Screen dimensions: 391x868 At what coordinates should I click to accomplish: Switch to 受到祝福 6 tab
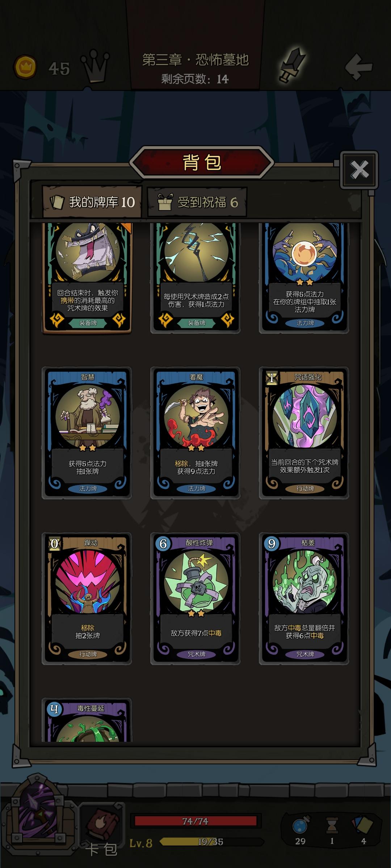(197, 202)
